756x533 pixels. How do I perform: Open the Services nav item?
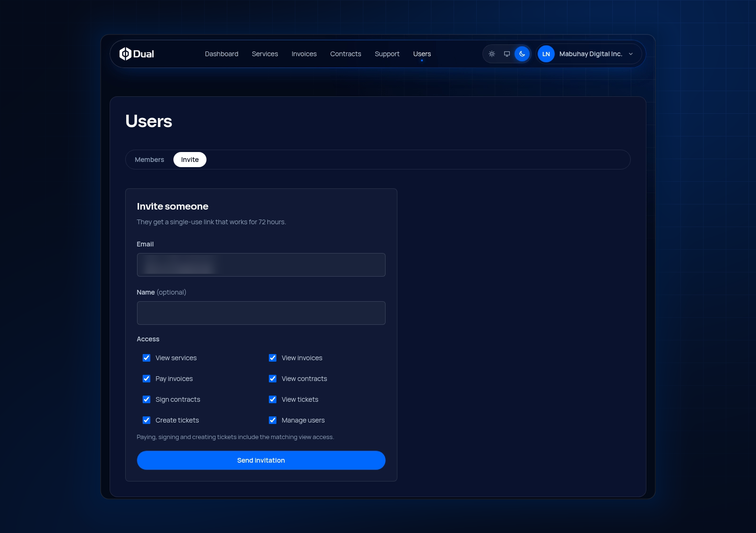coord(265,54)
